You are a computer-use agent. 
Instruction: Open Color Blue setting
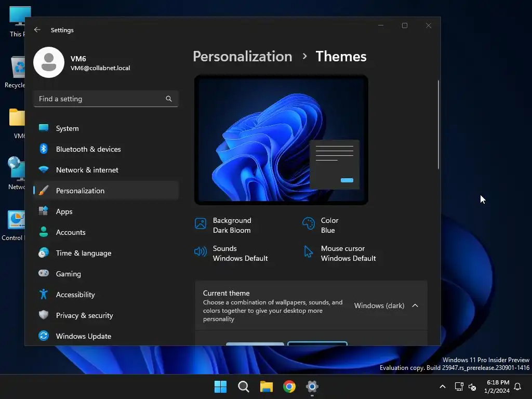321,225
